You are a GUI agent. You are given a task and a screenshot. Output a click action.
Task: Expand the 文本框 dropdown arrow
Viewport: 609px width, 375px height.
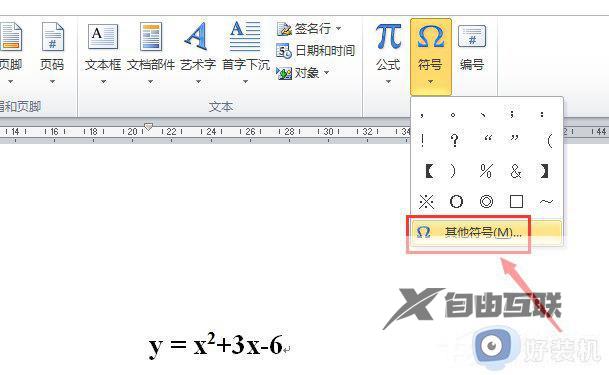click(x=103, y=82)
